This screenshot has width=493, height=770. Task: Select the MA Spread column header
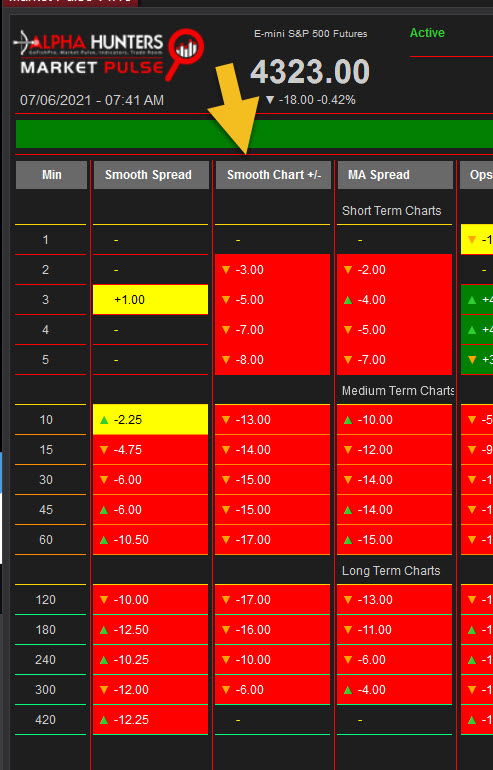[x=395, y=175]
